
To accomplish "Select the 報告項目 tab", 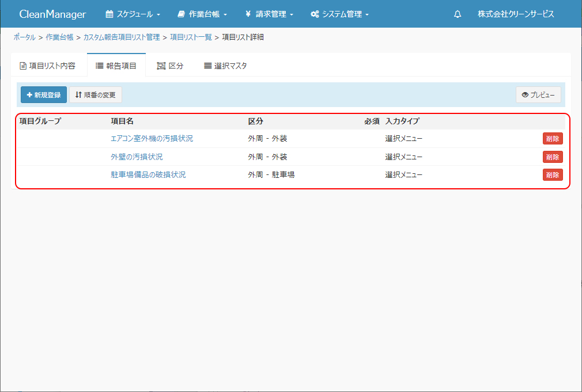I will (116, 66).
